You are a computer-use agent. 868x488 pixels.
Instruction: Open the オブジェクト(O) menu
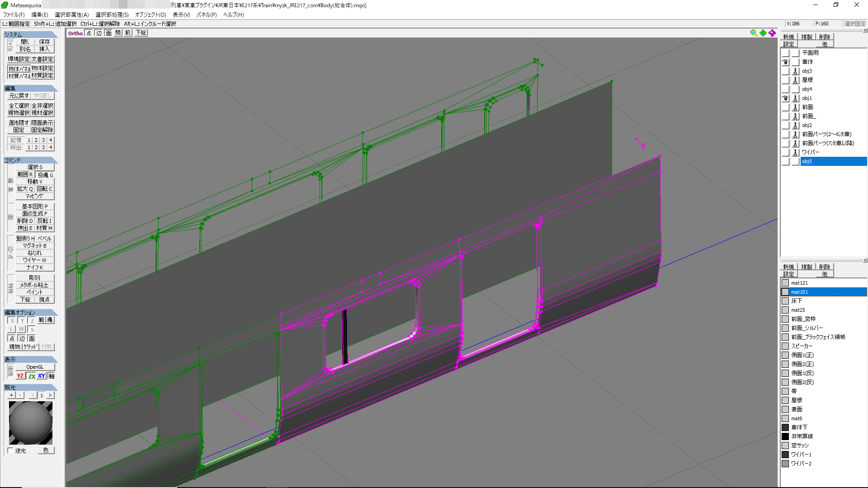pos(151,14)
